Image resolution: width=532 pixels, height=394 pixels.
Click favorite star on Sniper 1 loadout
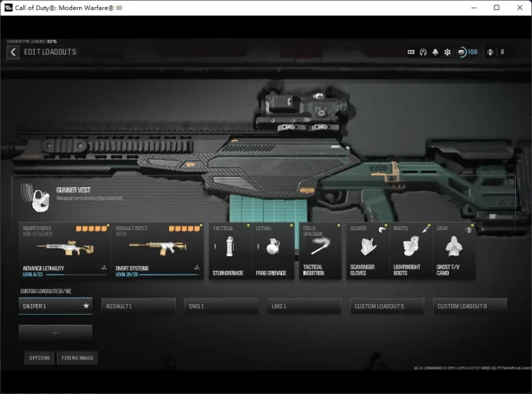point(86,306)
